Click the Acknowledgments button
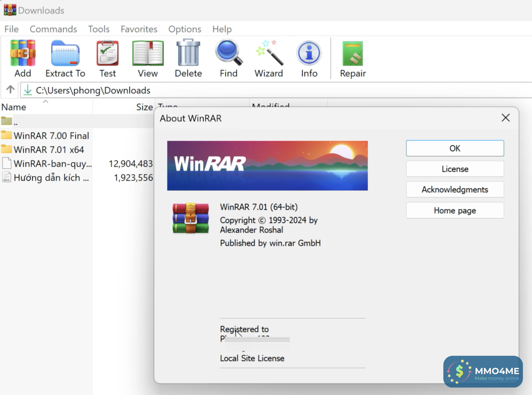532x395 pixels. tap(454, 189)
